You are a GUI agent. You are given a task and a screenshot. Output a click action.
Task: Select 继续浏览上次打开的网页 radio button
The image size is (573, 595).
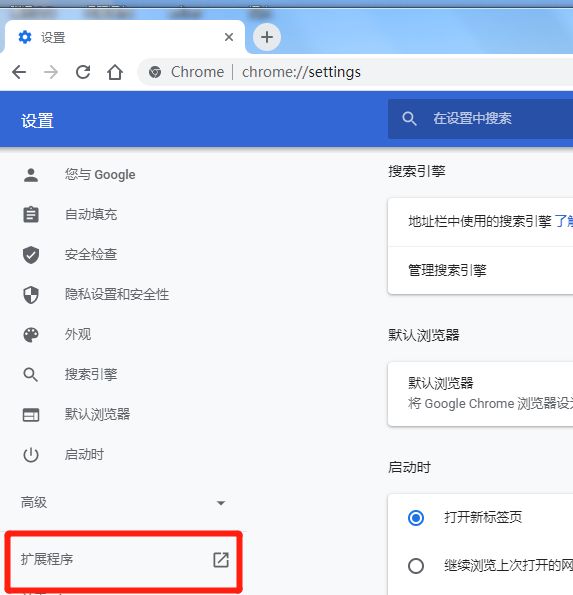tap(416, 566)
